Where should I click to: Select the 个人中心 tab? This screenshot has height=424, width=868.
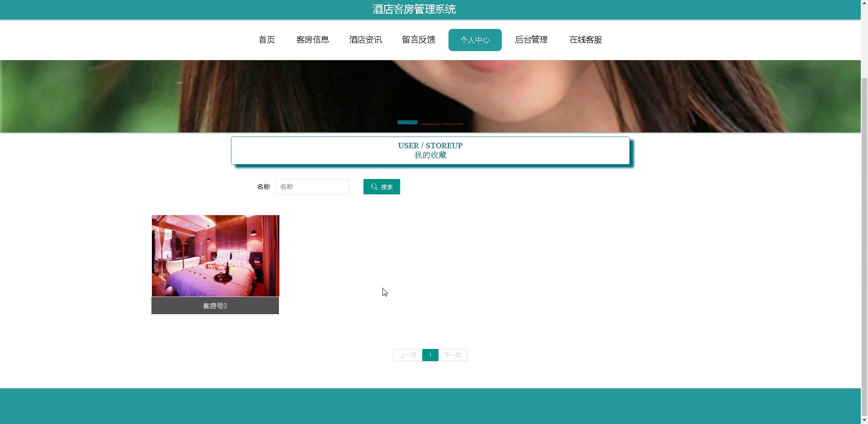pyautogui.click(x=475, y=40)
